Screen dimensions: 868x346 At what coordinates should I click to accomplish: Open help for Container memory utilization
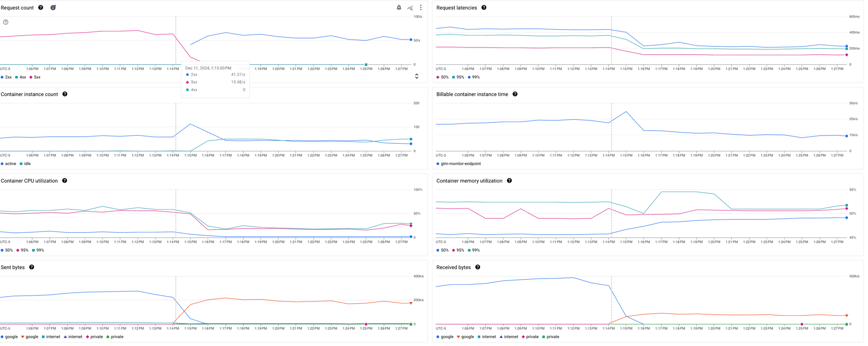coord(509,181)
